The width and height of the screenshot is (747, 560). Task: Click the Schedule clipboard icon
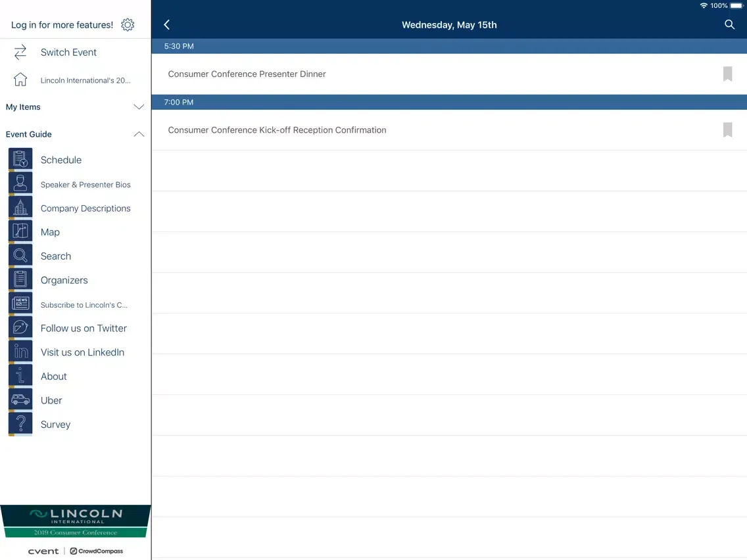pos(20,160)
